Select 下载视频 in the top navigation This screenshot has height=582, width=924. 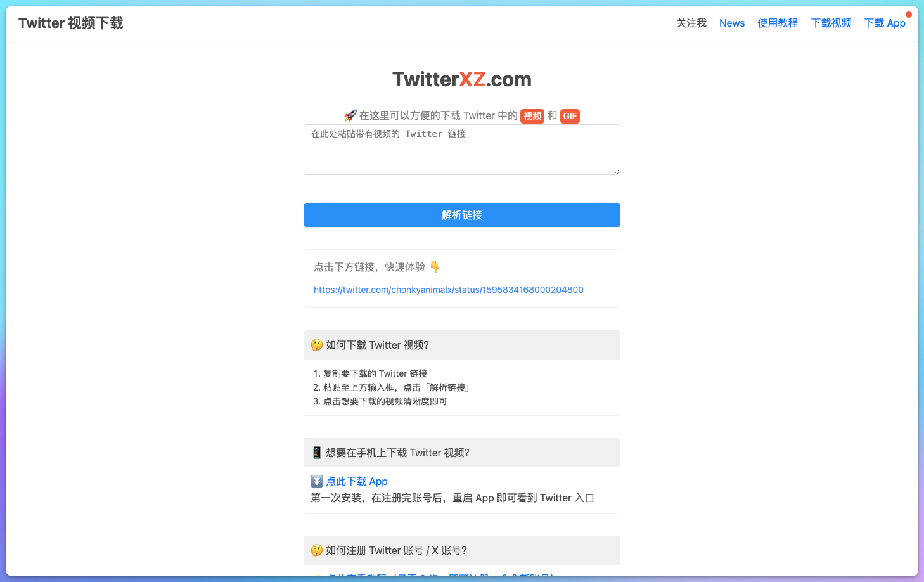point(831,23)
